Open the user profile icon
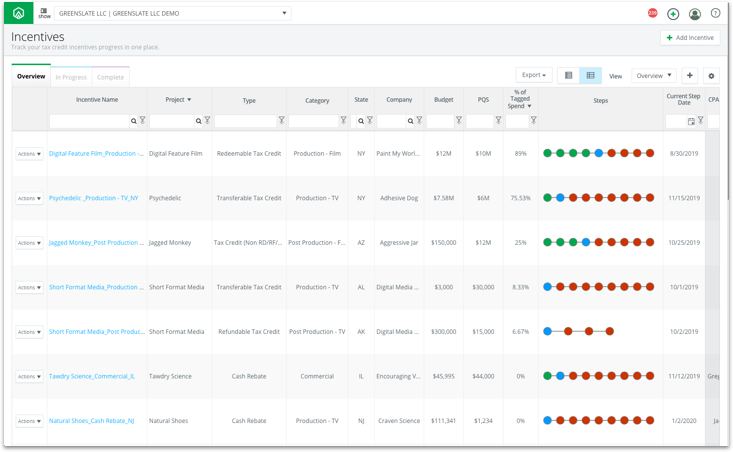The height and width of the screenshot is (452, 733). [695, 14]
